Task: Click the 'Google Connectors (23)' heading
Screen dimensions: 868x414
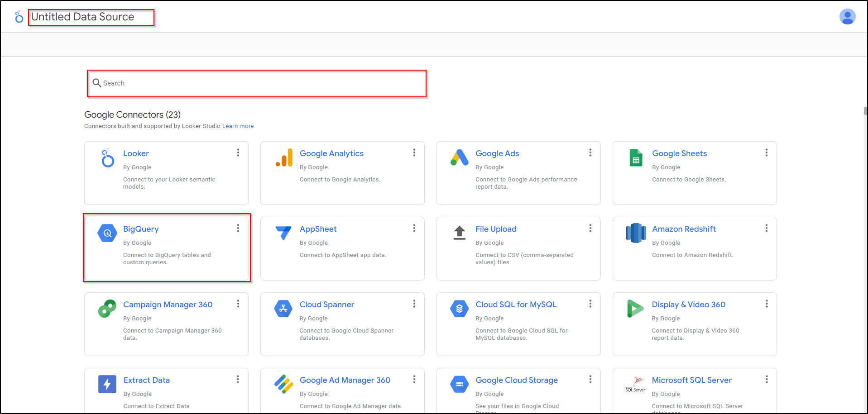Action: click(x=132, y=114)
